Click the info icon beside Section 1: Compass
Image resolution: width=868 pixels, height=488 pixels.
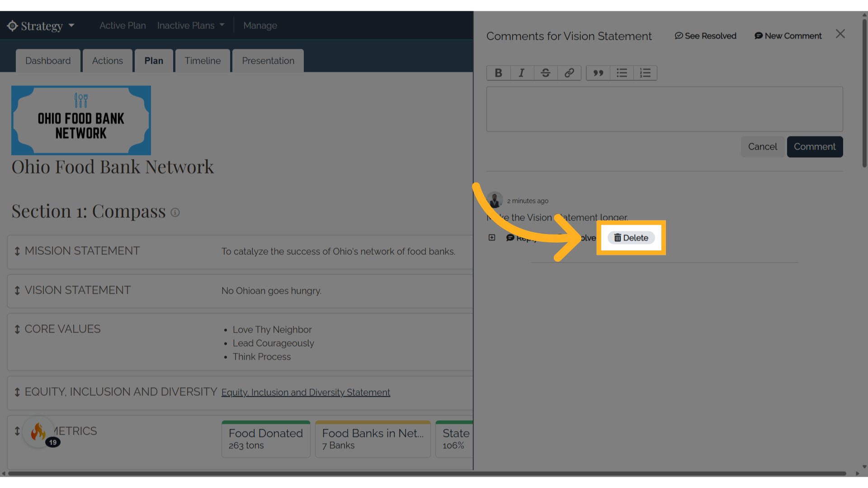175,212
